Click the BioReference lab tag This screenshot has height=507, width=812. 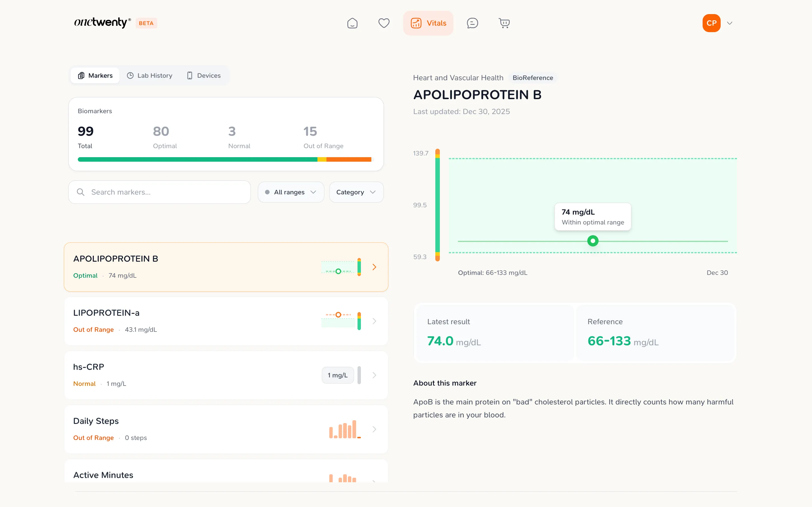coord(533,78)
